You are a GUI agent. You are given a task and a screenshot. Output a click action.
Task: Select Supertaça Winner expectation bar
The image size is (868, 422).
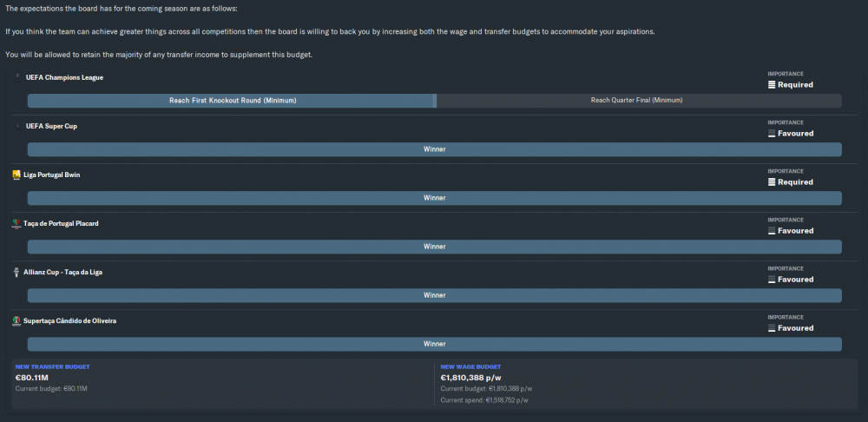[435, 345]
